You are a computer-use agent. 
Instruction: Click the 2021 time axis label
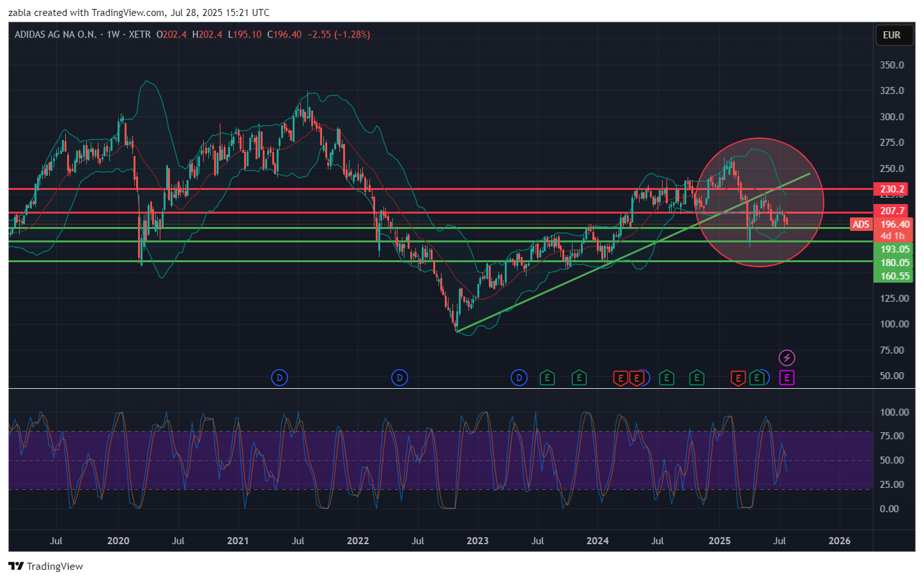click(x=238, y=541)
